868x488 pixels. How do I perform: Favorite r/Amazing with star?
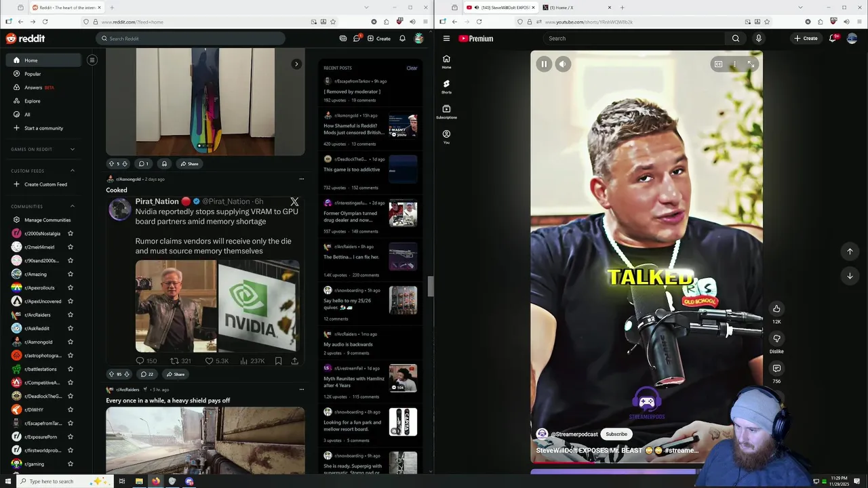point(70,274)
